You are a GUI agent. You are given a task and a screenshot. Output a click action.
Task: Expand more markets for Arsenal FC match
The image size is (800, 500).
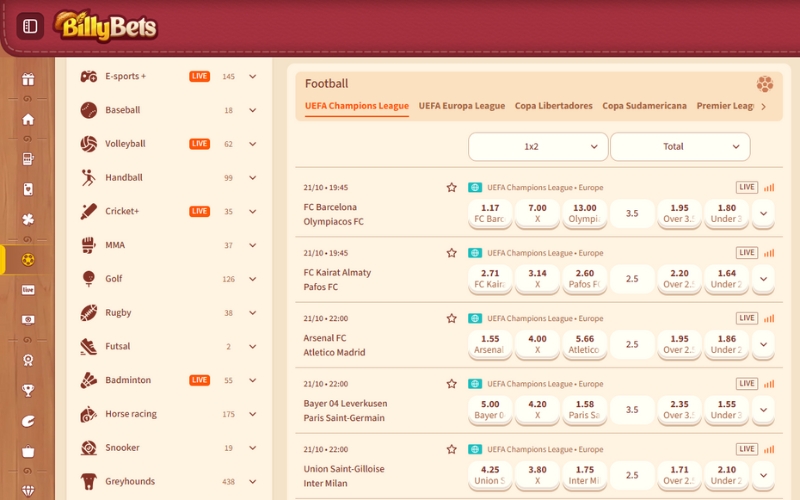pyautogui.click(x=763, y=344)
